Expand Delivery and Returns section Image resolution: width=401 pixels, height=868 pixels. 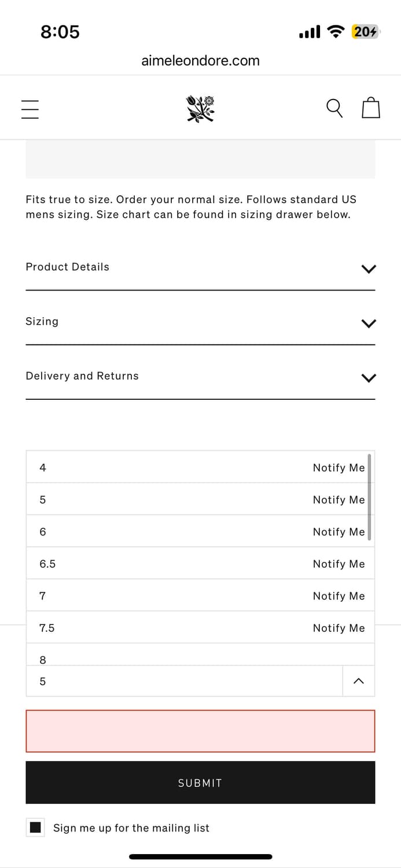pos(200,376)
